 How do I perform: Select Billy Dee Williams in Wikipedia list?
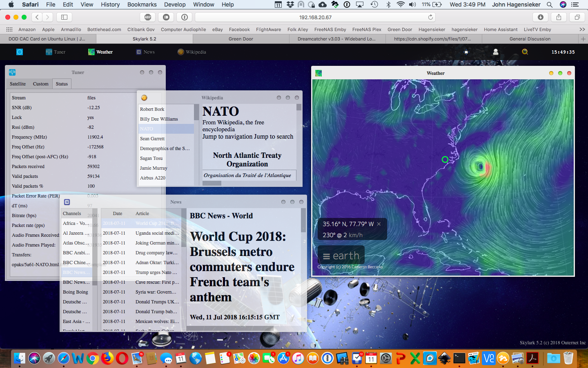(x=165, y=119)
